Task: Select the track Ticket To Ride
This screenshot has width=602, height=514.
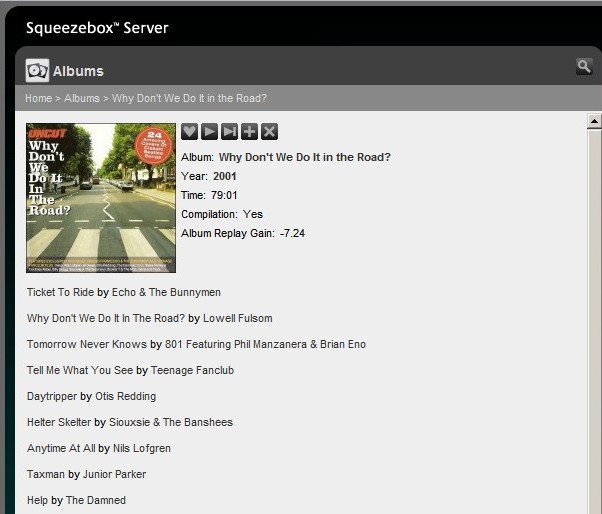Action: (60, 293)
